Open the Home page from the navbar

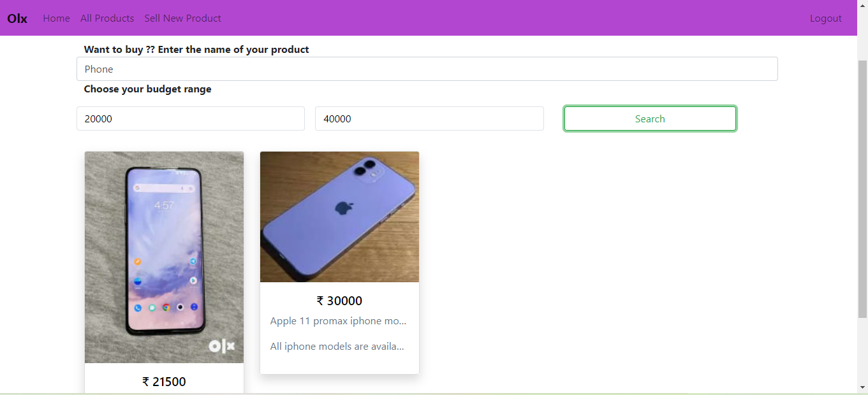[x=56, y=18]
